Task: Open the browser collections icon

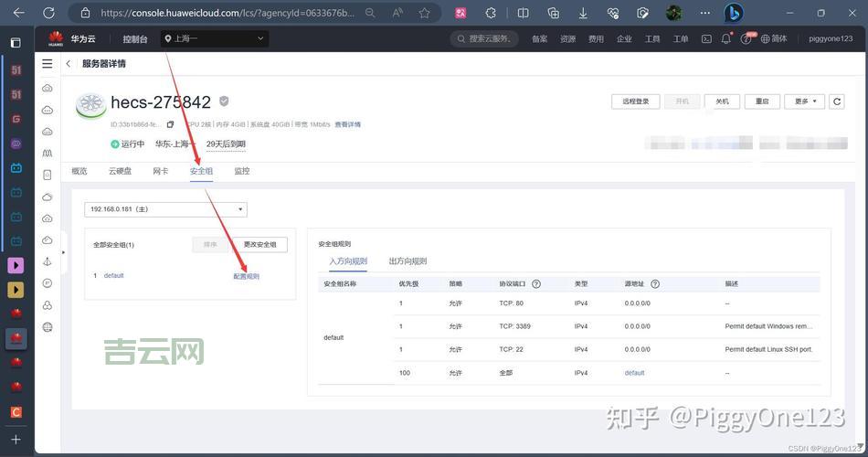Action: point(553,13)
